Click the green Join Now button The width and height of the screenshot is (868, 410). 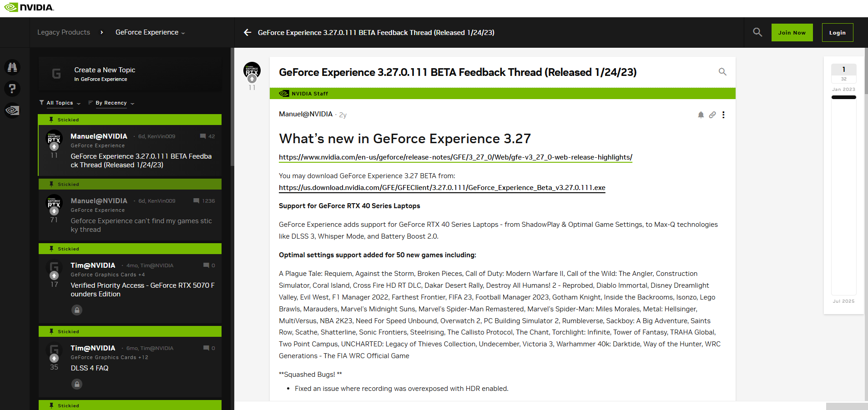point(792,33)
